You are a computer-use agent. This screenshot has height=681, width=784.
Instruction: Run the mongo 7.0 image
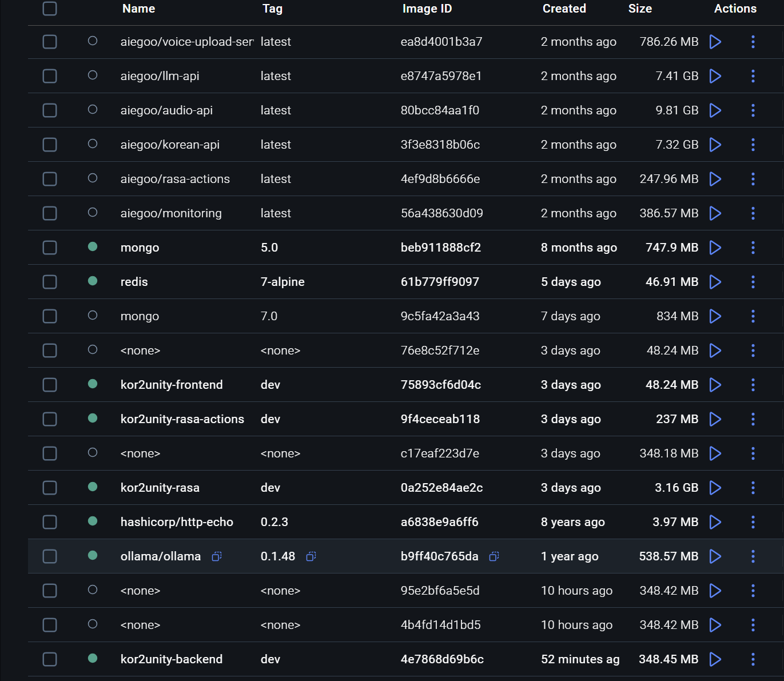click(x=715, y=316)
